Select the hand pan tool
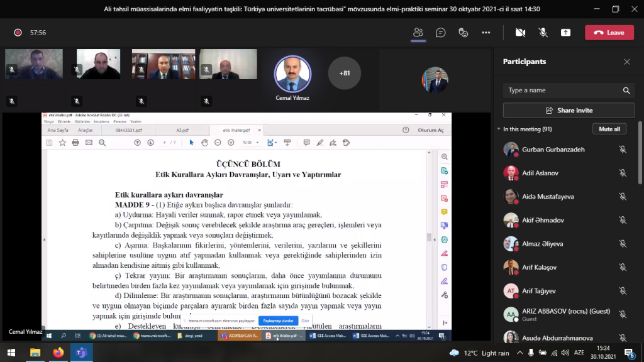The image size is (644, 362). 204,143
